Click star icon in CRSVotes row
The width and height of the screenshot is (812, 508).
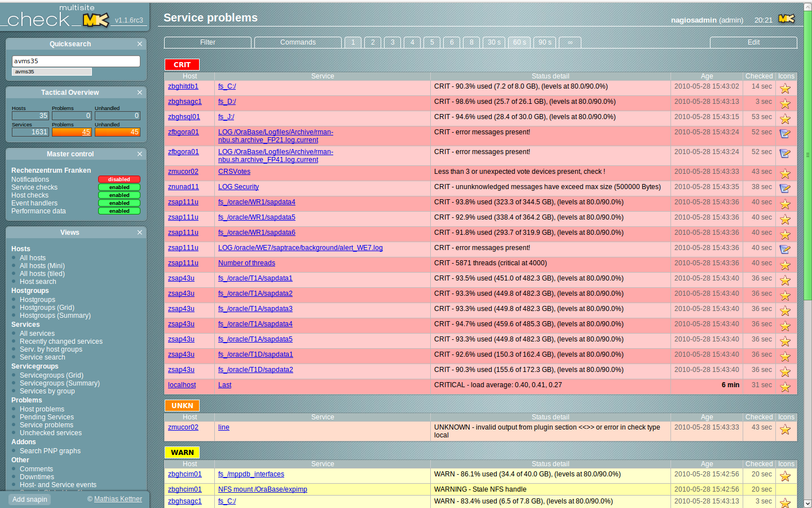pyautogui.click(x=785, y=173)
